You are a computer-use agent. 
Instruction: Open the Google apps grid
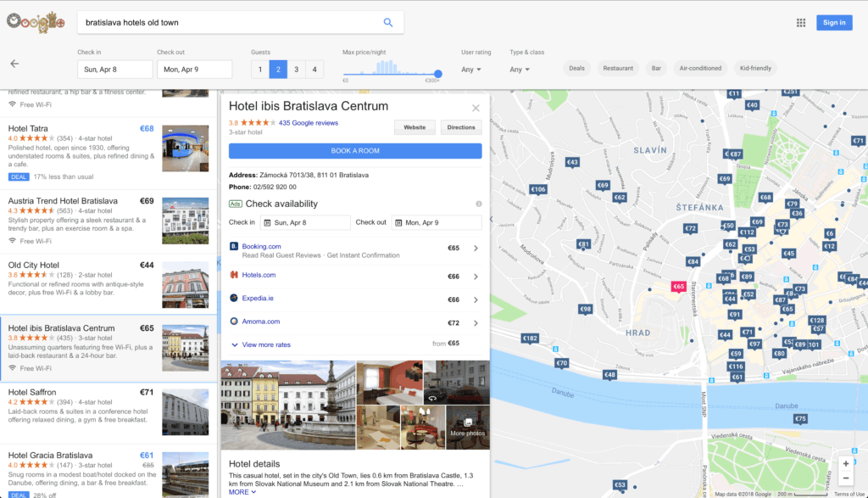tap(801, 23)
